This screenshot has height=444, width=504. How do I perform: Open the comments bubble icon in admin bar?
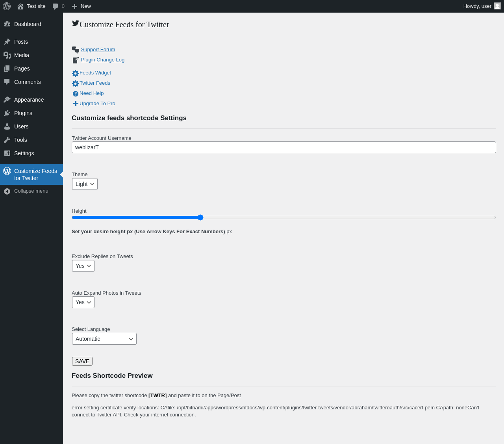[56, 6]
